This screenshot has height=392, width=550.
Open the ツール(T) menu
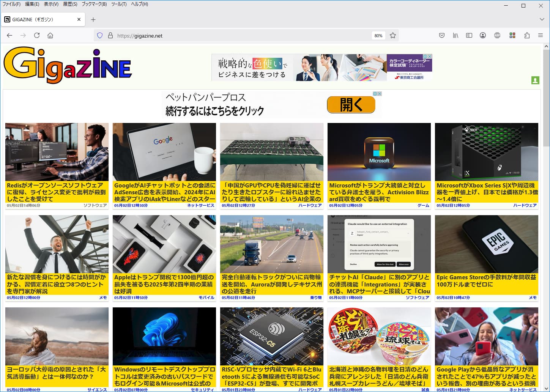tap(119, 4)
